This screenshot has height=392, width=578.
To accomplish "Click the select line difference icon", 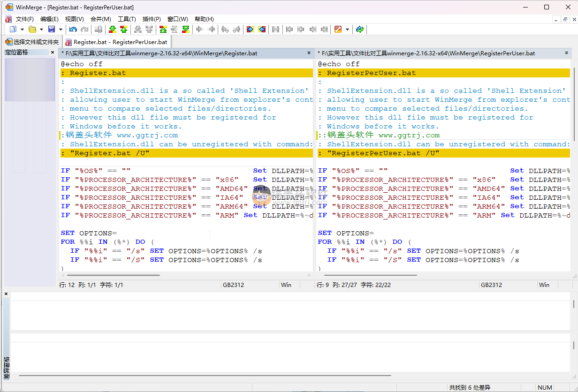I will [x=99, y=29].
